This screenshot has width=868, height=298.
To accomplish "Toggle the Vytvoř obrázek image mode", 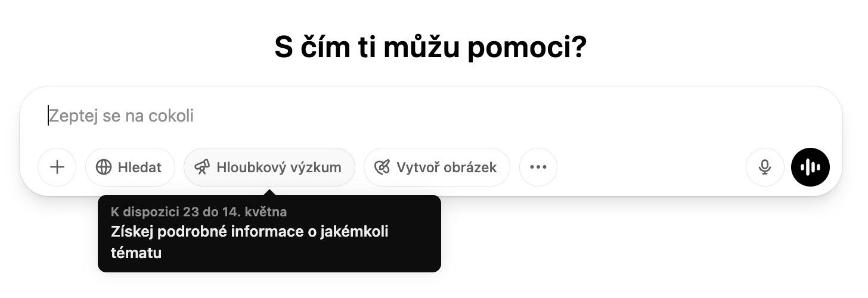I will tap(437, 167).
